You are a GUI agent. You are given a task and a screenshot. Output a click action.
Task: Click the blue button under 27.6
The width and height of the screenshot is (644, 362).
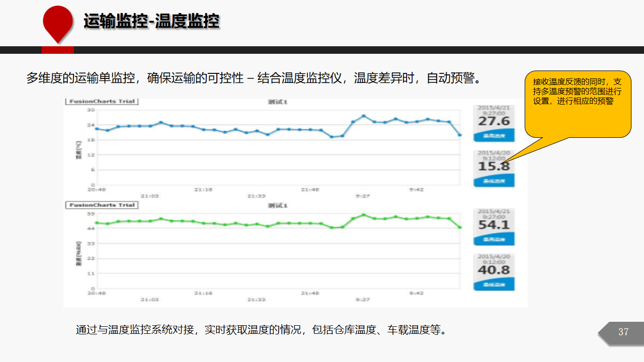494,135
